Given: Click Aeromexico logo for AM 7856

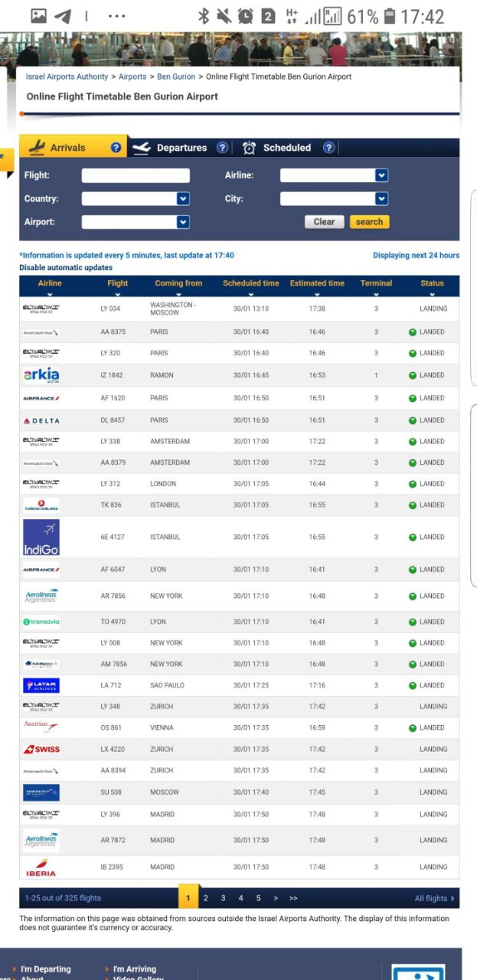Looking at the screenshot, I should (41, 664).
